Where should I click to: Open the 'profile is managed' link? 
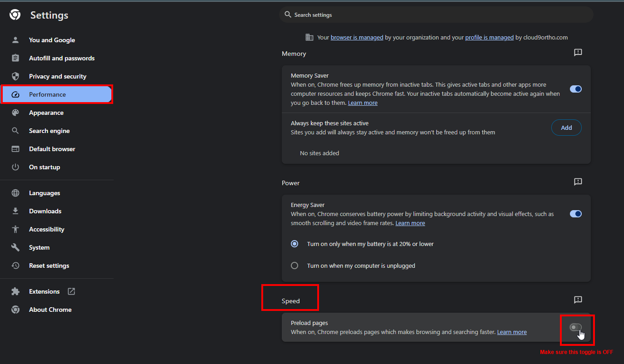coord(489,38)
